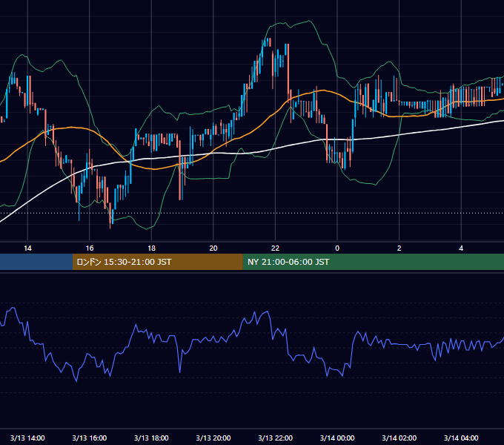Image resolution: width=504 pixels, height=445 pixels.
Task: Click the '22' hour label on price chart axis
Action: (275, 248)
